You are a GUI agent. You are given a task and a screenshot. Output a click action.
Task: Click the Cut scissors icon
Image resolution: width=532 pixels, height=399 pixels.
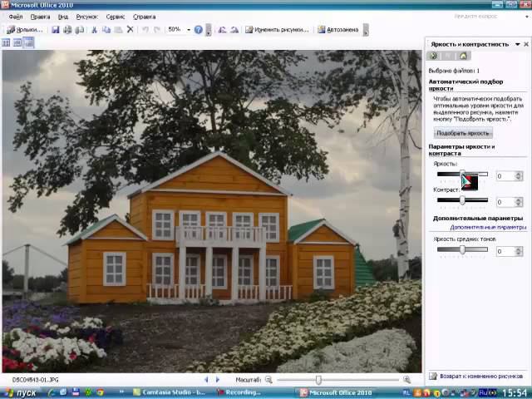click(x=94, y=30)
